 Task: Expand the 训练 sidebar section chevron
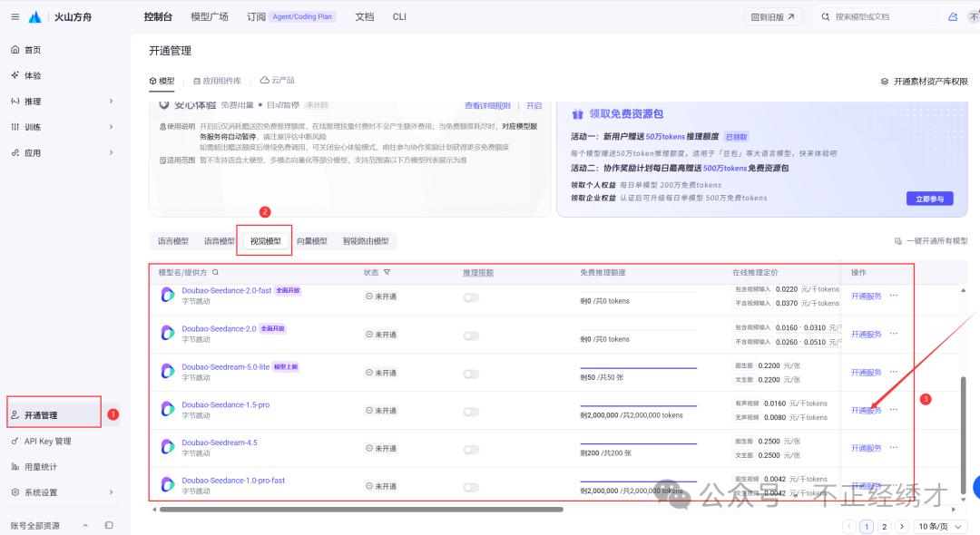click(112, 127)
